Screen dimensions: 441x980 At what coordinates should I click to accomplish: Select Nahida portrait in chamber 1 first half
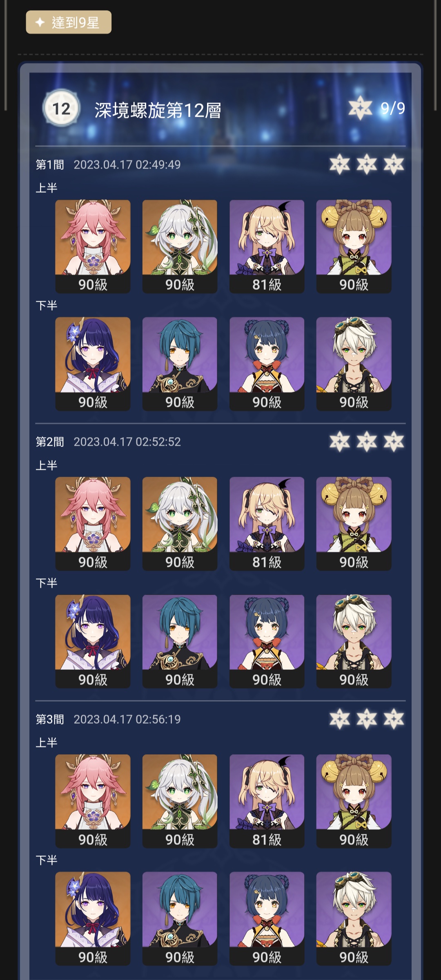click(x=180, y=246)
